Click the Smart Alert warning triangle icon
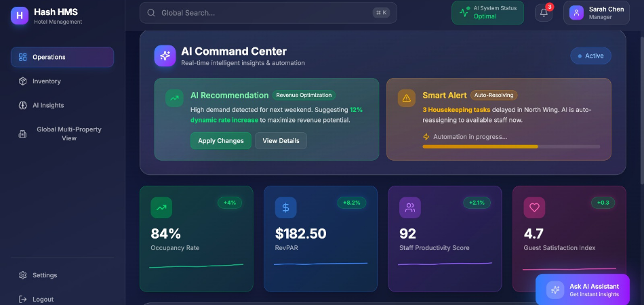 pyautogui.click(x=407, y=98)
